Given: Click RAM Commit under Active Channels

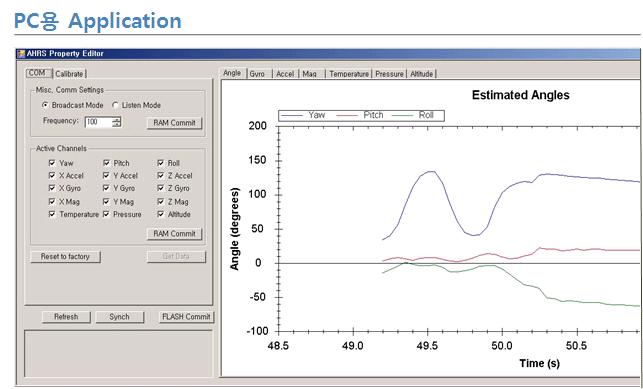Looking at the screenshot, I should point(174,234).
